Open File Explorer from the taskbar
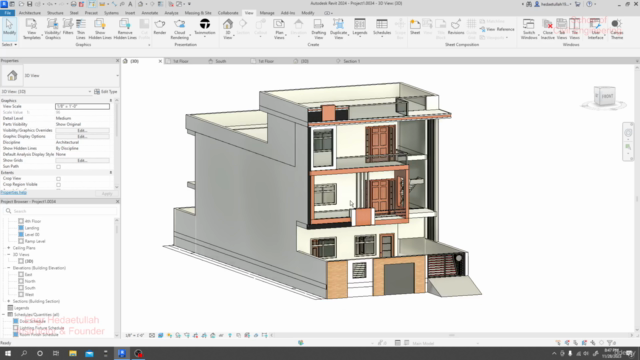The image size is (640, 360). [73, 353]
